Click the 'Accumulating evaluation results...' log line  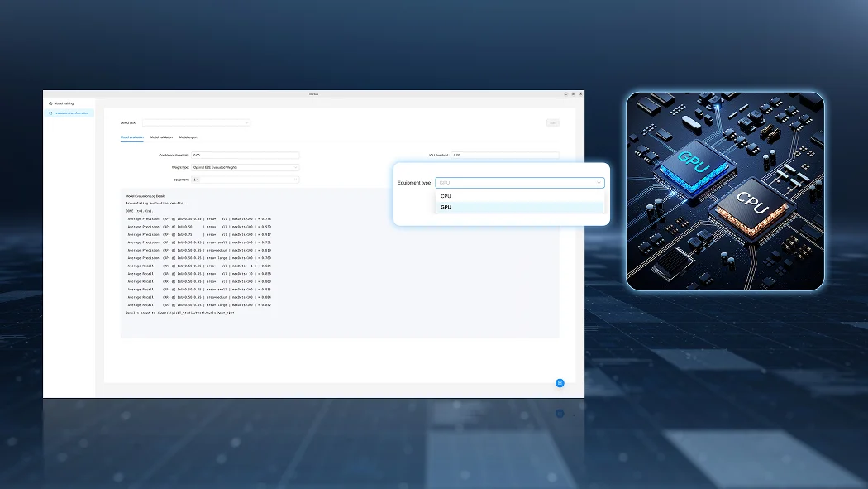157,204
